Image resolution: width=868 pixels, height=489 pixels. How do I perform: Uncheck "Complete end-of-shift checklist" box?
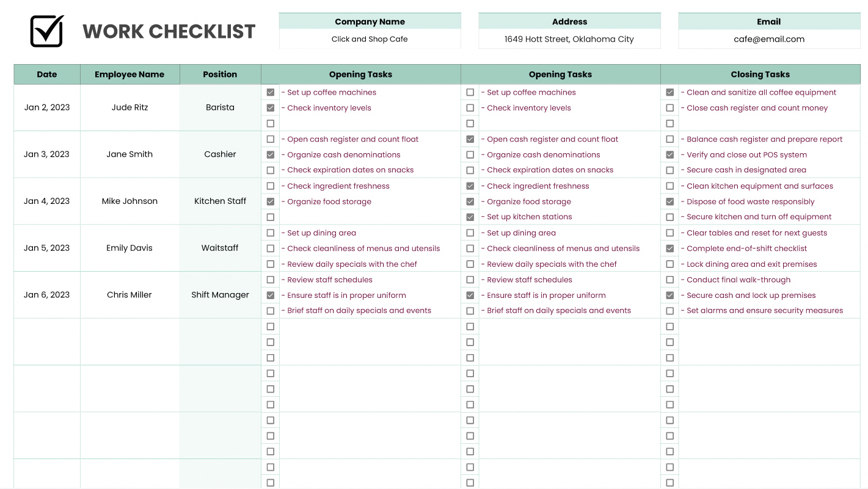[670, 248]
